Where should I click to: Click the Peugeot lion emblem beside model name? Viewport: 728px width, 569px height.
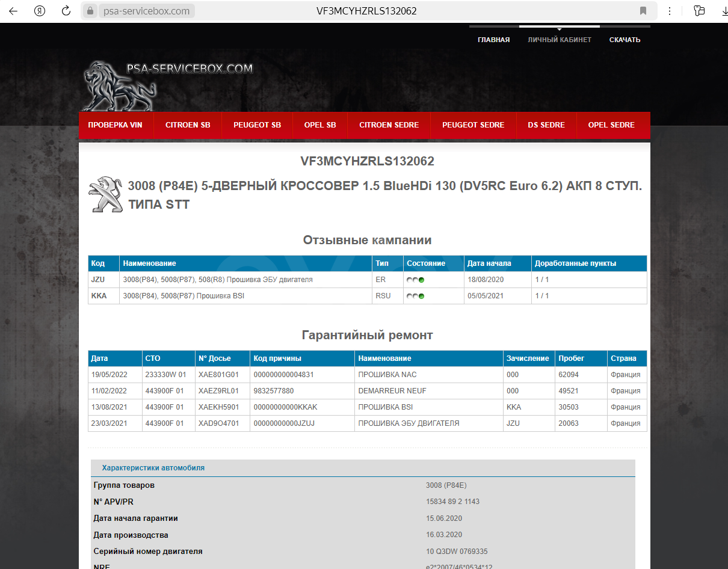pos(106,194)
